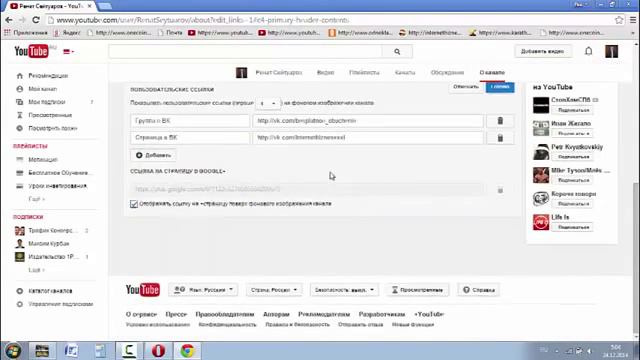Switch to Chrome in taskbar
The image size is (640, 360).
click(x=188, y=351)
